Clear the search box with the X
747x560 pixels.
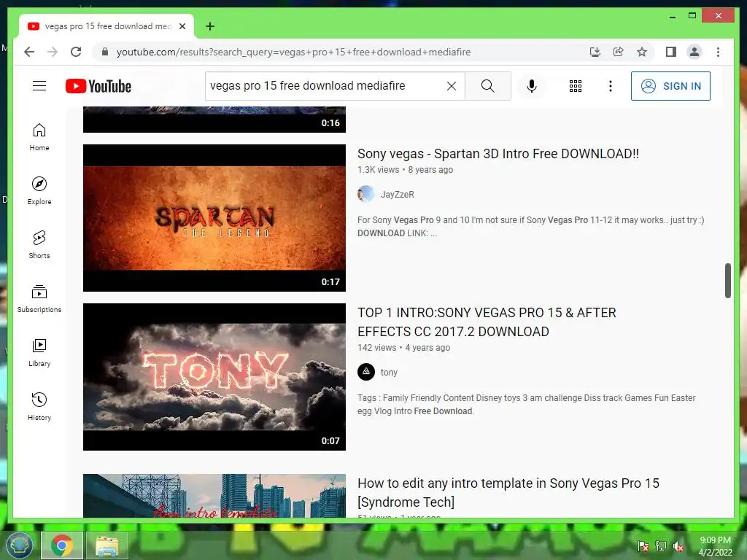click(451, 86)
